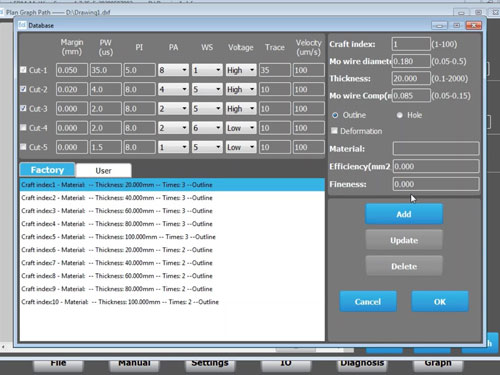The width and height of the screenshot is (500, 375).
Task: Click the Cut-1 Margin field 0.050
Action: (x=72, y=70)
